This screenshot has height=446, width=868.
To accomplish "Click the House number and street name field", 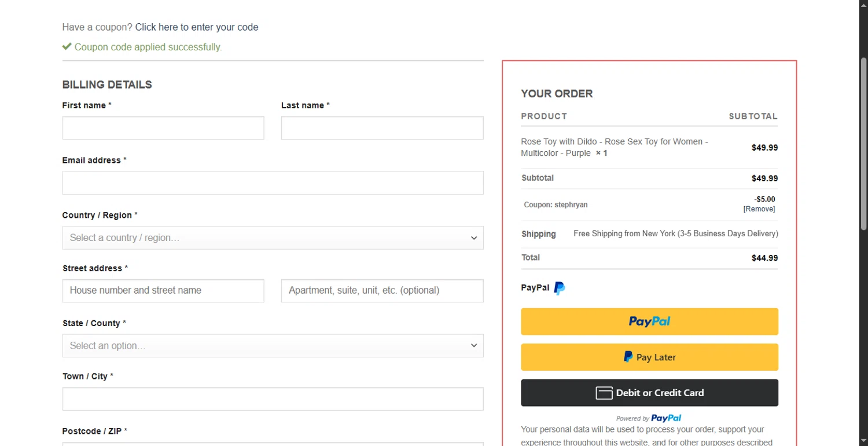I will pyautogui.click(x=163, y=291).
